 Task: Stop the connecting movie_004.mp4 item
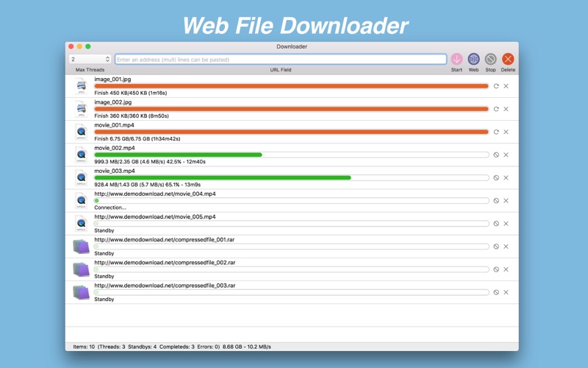(x=496, y=200)
